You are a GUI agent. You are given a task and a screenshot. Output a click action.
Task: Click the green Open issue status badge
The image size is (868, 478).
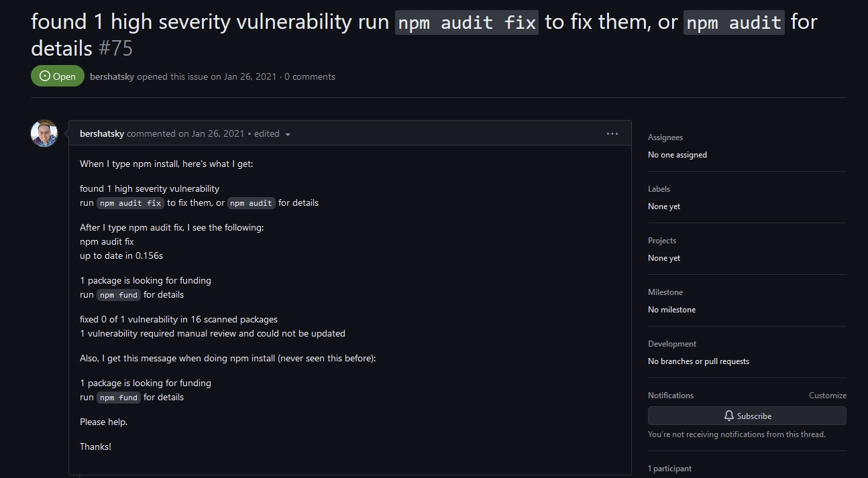pyautogui.click(x=58, y=76)
